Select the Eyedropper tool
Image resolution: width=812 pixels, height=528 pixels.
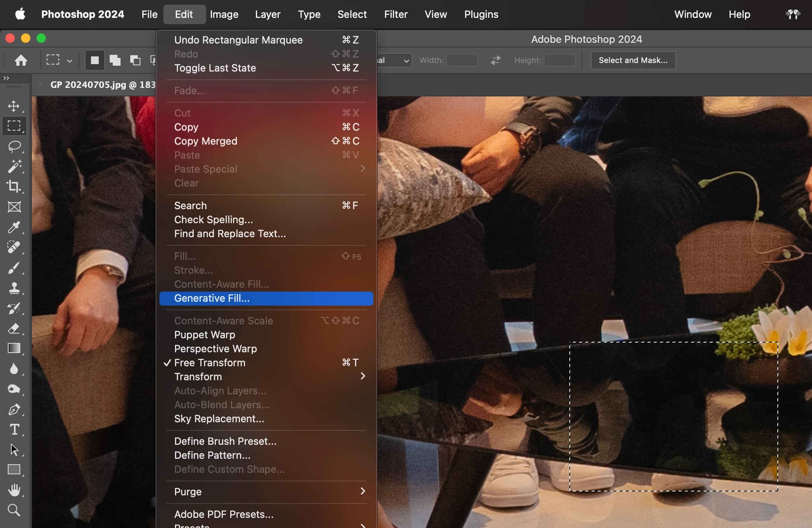point(14,227)
